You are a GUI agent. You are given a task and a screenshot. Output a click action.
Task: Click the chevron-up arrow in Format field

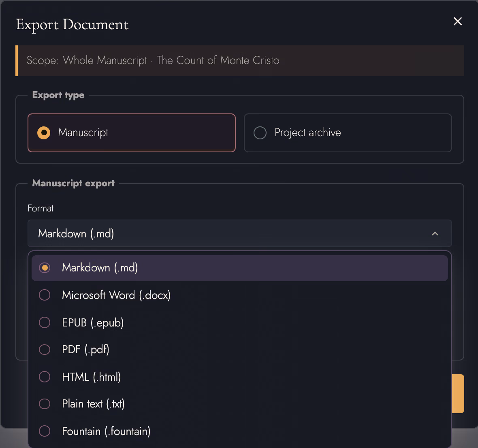tap(435, 234)
